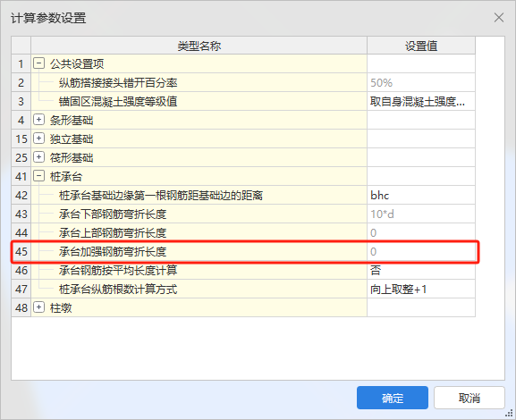
Task: Click the 类型名称 column header
Action: (x=199, y=46)
